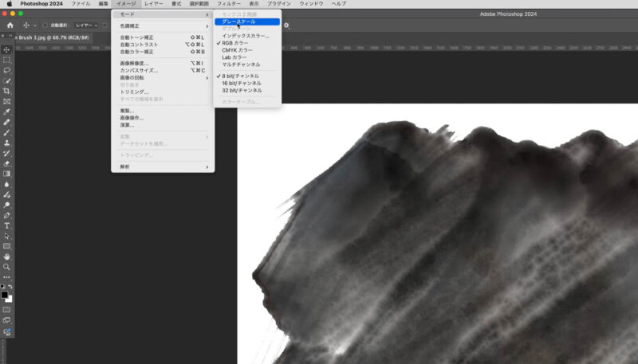The height and width of the screenshot is (364, 638).
Task: Select the Eyedropper tool
Action: (7, 112)
